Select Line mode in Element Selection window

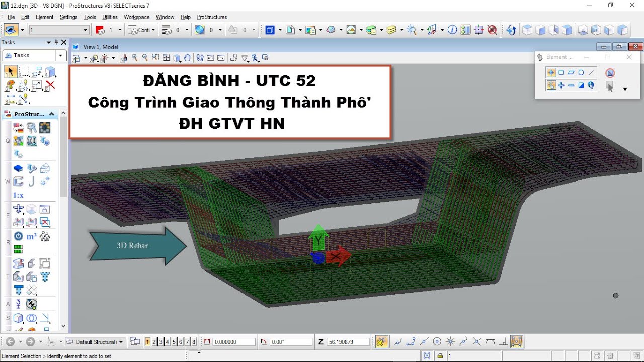(591, 73)
